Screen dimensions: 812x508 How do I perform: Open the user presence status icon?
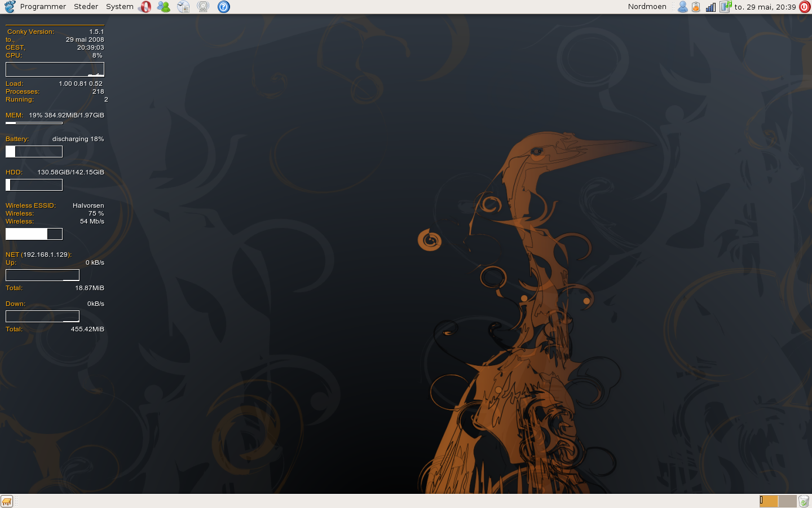pos(682,7)
